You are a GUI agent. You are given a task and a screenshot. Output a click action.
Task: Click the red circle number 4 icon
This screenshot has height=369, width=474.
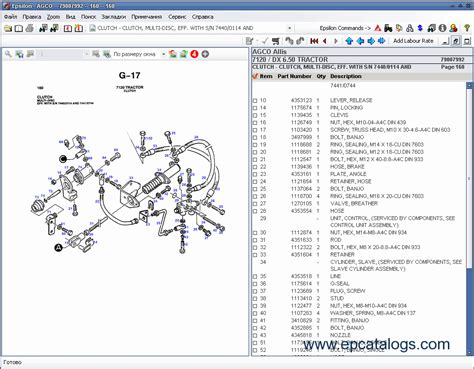click(194, 54)
